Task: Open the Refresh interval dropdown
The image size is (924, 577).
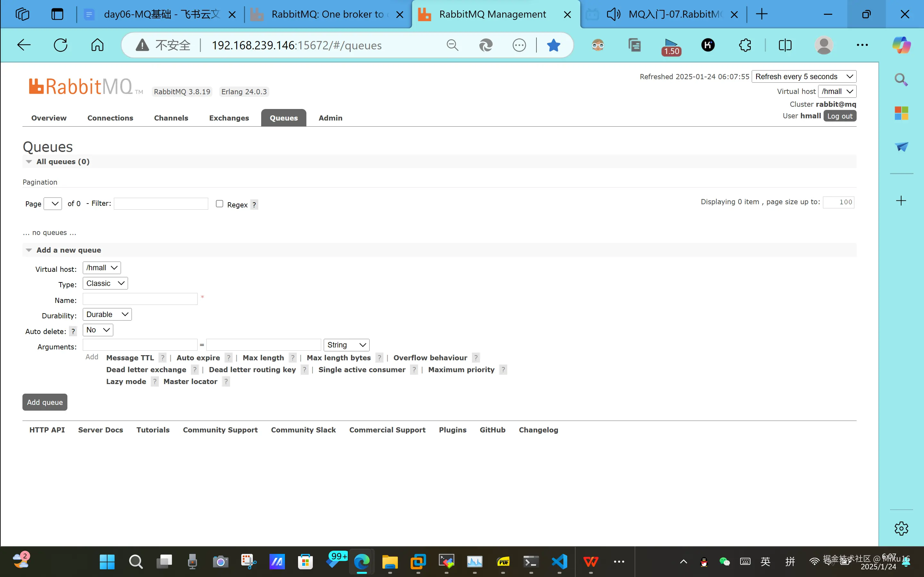Action: 804,76
